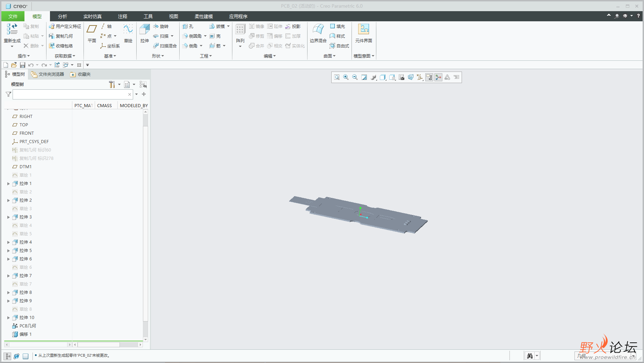Click the Zoom Out magnifier icon
Image resolution: width=644 pixels, height=363 pixels.
pos(355,77)
